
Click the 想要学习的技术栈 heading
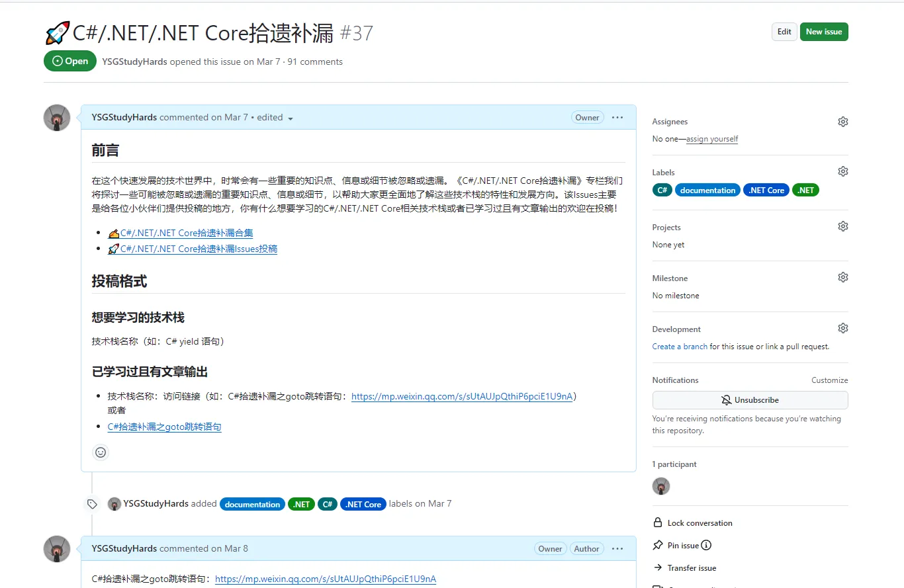click(138, 317)
